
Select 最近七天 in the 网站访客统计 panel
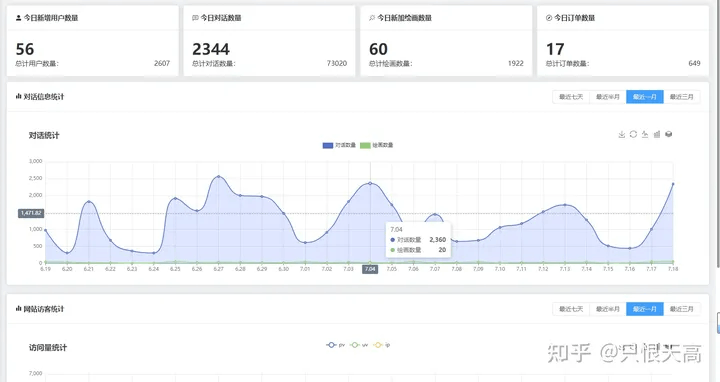pyautogui.click(x=571, y=309)
